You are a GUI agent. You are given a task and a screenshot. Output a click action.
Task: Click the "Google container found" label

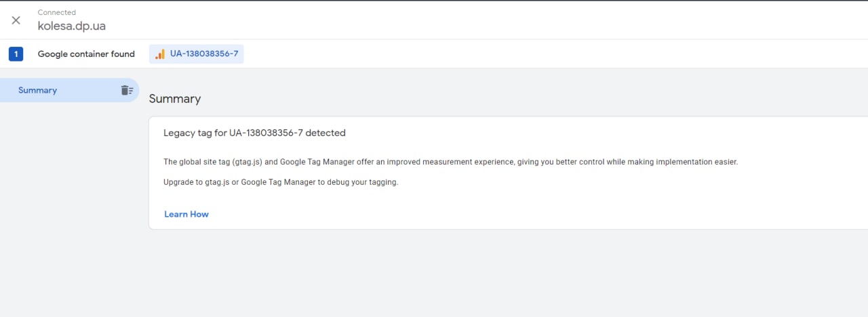86,54
